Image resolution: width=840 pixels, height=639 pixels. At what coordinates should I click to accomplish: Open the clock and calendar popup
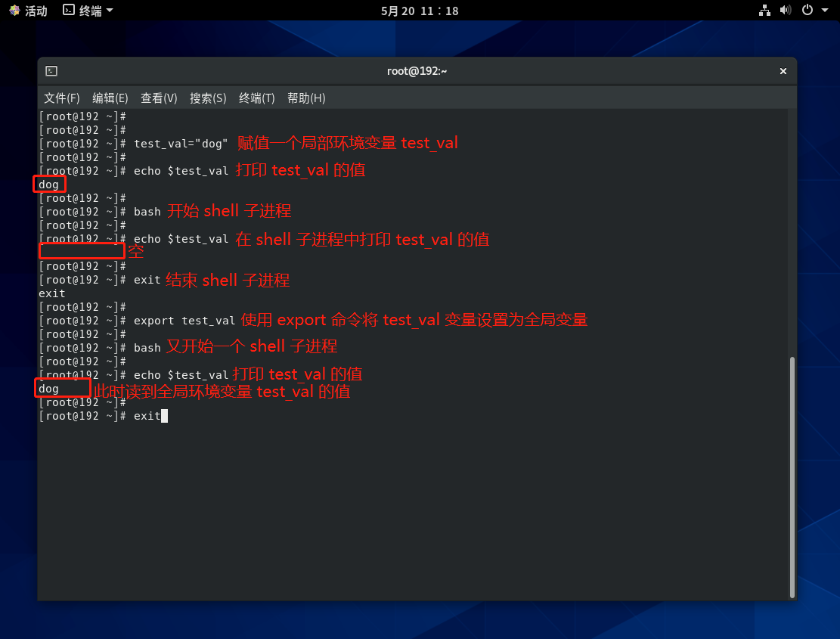(x=420, y=11)
